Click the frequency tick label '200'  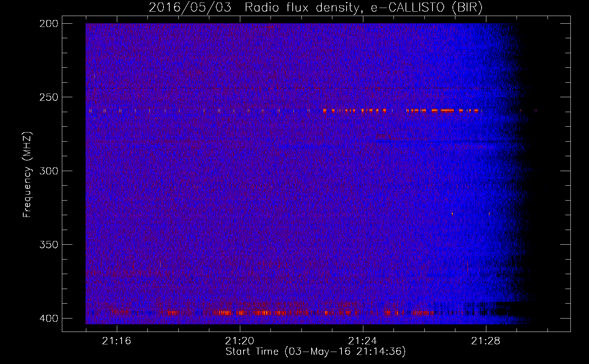tap(49, 24)
